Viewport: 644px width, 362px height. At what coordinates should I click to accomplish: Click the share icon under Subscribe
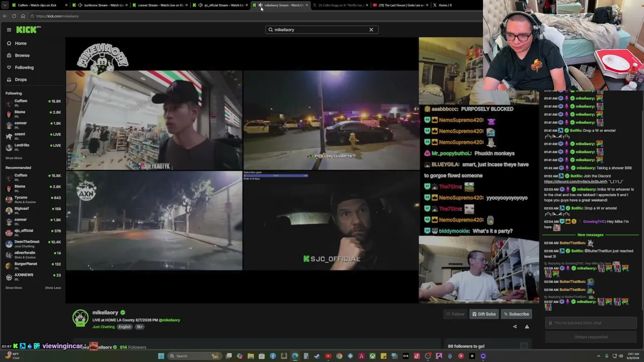tap(515, 327)
